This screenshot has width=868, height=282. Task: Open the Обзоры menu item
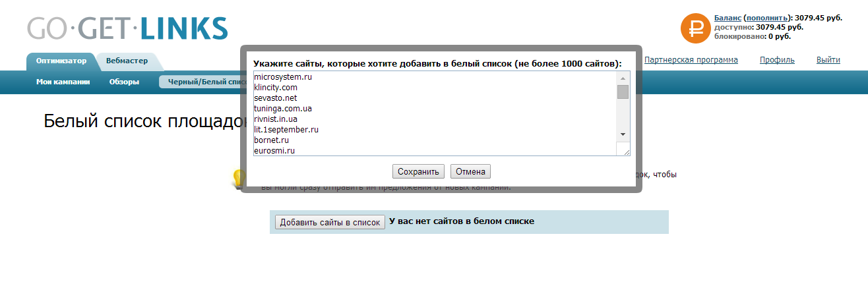(x=124, y=82)
